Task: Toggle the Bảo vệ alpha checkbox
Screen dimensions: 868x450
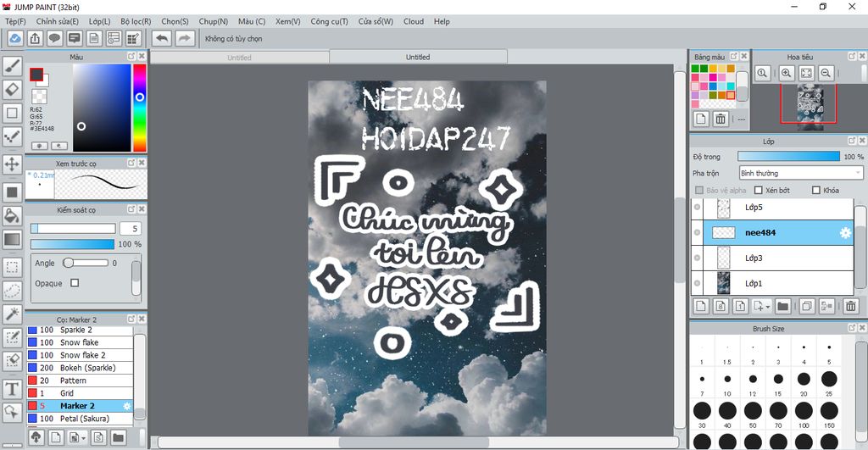Action: click(699, 190)
